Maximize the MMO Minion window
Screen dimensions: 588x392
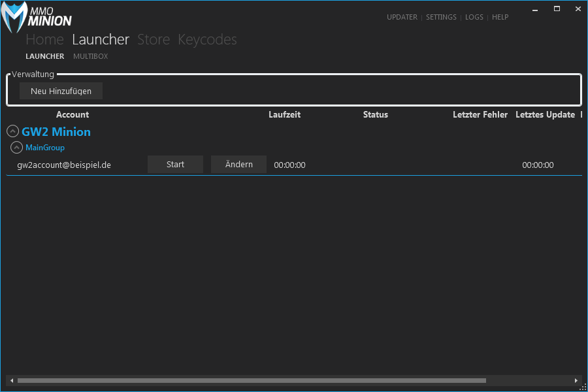[x=557, y=8]
